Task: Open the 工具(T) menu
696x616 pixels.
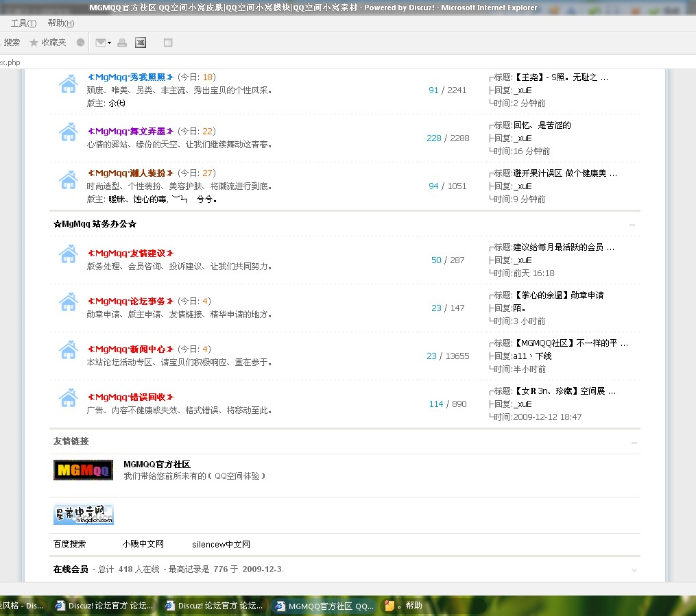Action: 23,23
